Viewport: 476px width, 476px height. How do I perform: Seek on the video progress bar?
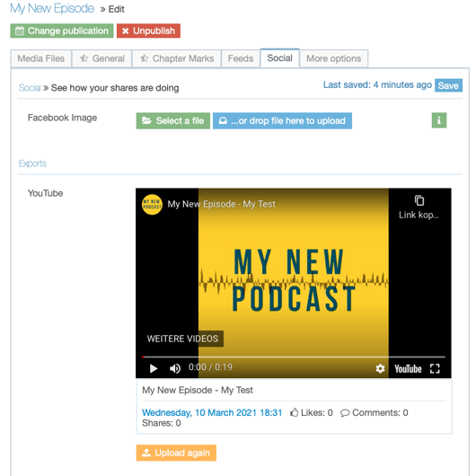[x=294, y=357]
